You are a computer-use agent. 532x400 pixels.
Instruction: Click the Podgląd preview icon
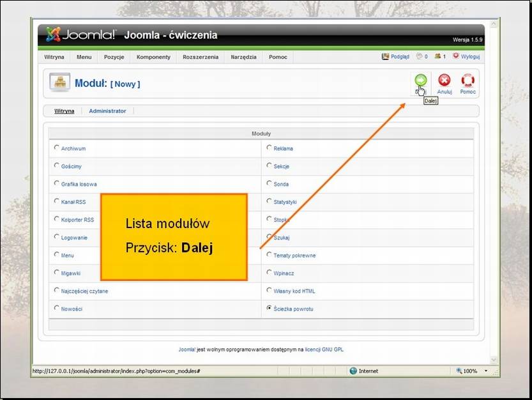[385, 57]
